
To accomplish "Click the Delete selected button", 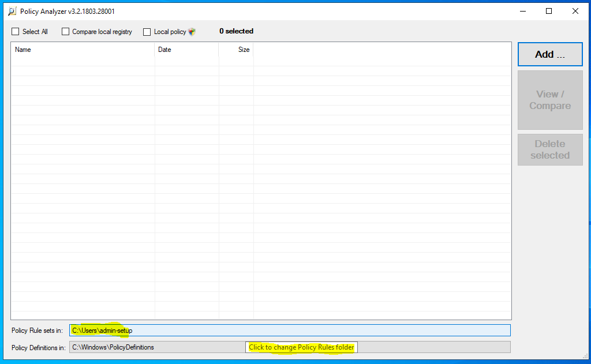I will (550, 149).
